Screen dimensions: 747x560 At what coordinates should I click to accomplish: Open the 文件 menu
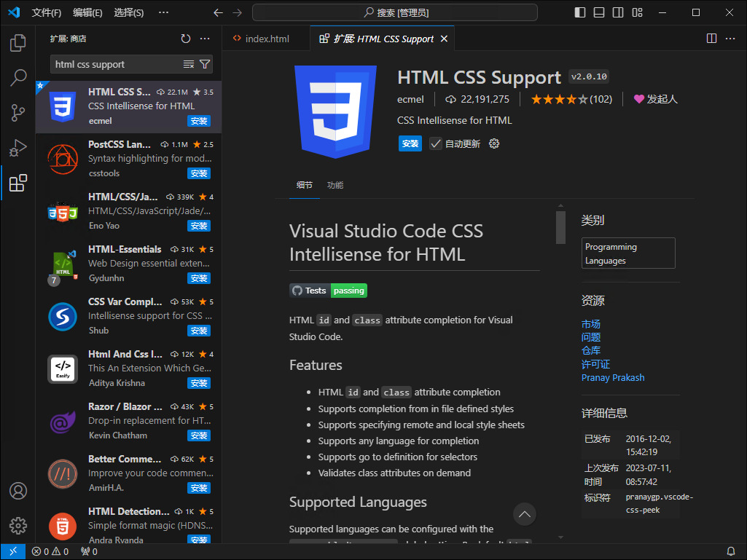click(x=47, y=12)
